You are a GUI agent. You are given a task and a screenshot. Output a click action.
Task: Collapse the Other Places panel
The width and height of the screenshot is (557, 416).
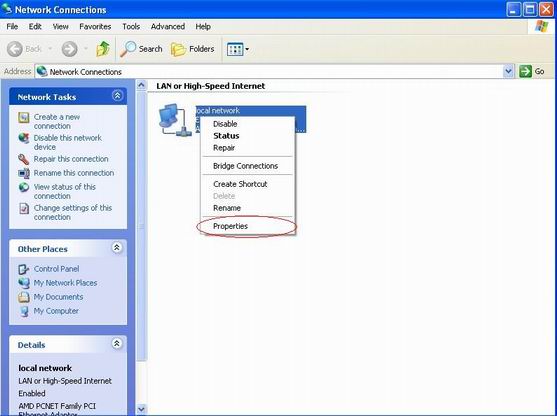tap(117, 248)
